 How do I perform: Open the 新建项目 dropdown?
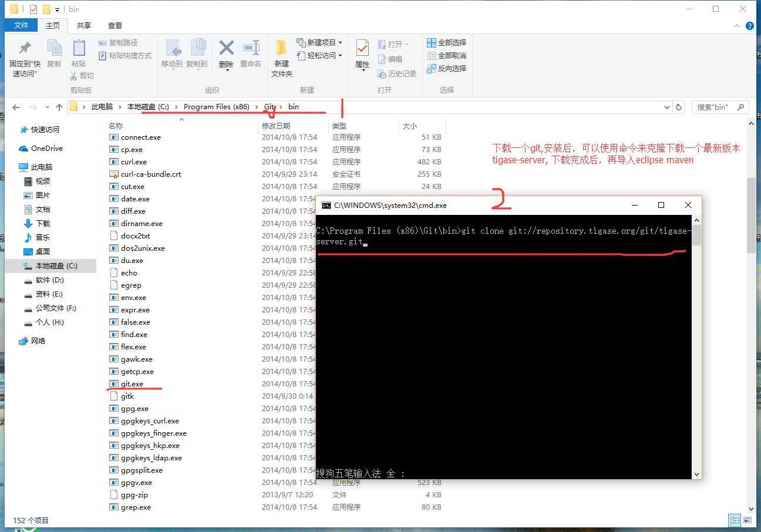click(x=319, y=43)
